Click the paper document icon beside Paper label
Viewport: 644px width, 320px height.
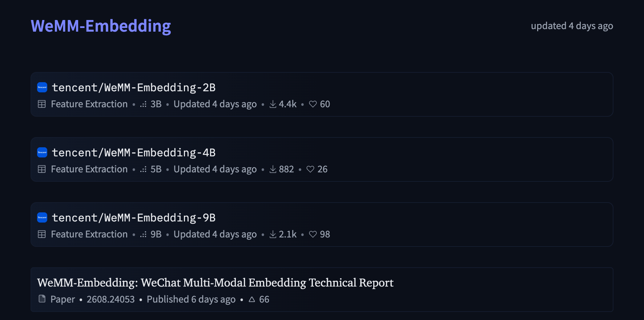(42, 299)
